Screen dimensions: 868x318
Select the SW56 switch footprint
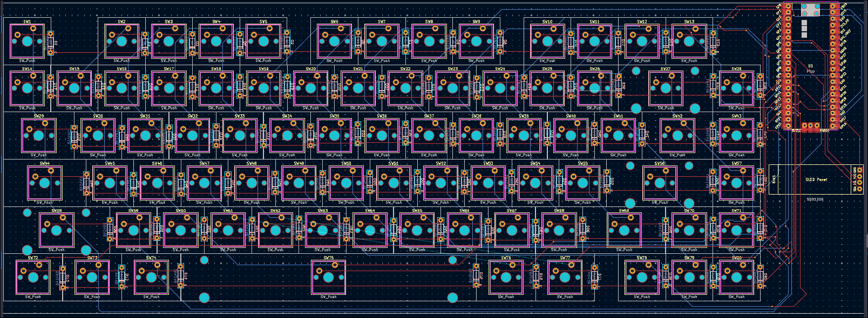tap(660, 183)
